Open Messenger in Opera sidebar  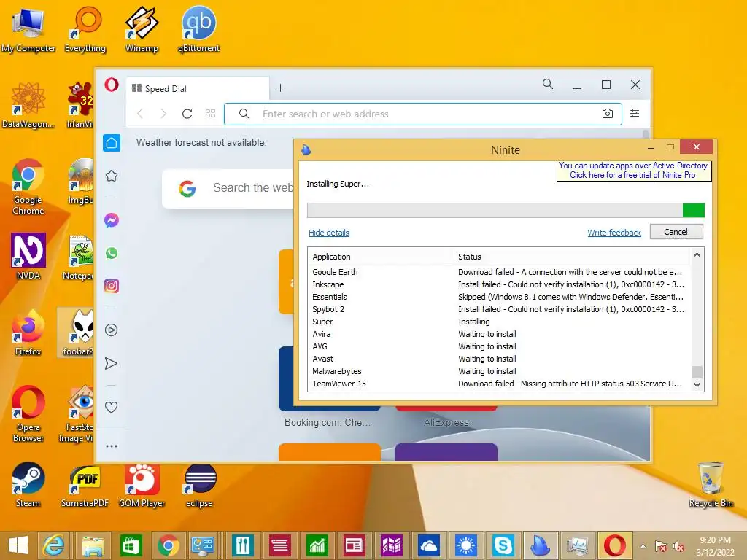click(x=112, y=220)
